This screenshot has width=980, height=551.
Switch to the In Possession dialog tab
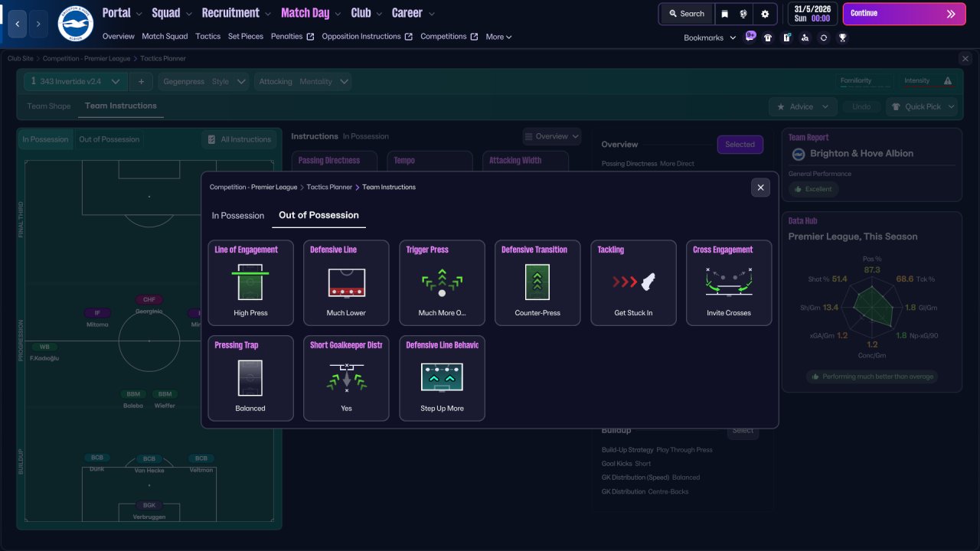click(x=238, y=216)
